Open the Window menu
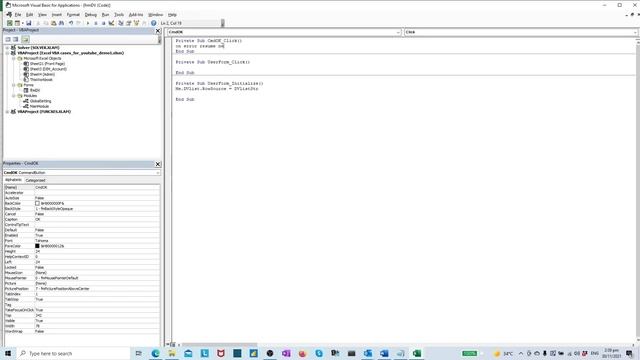The image size is (640, 360). 156,15
